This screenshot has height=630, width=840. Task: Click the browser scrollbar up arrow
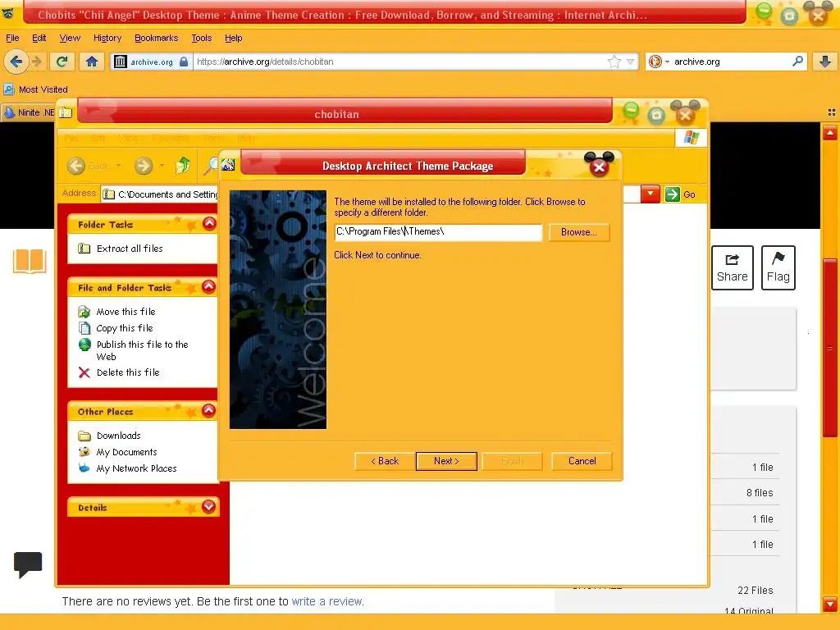830,132
